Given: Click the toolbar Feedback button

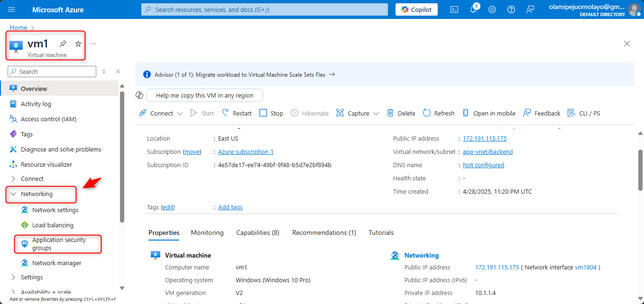Looking at the screenshot, I should (542, 113).
